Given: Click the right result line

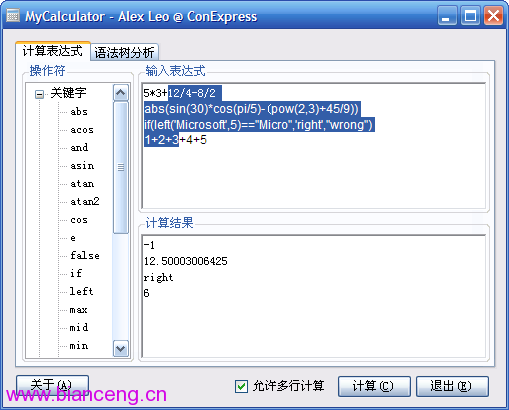Looking at the screenshot, I should [x=158, y=277].
